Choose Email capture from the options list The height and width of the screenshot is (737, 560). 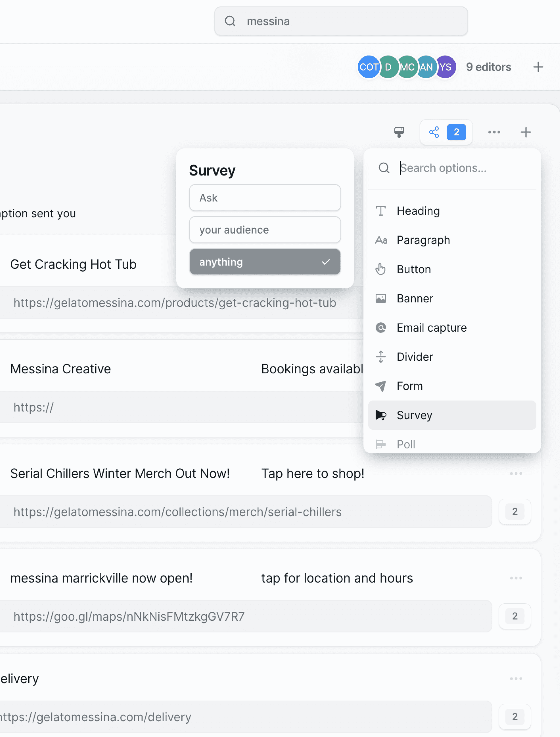(x=431, y=327)
